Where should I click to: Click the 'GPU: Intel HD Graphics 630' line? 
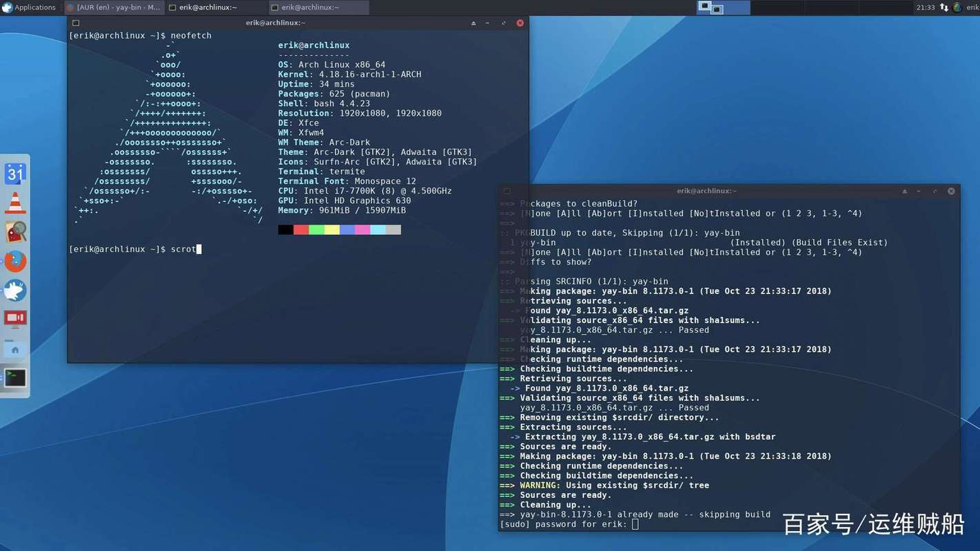click(x=345, y=200)
